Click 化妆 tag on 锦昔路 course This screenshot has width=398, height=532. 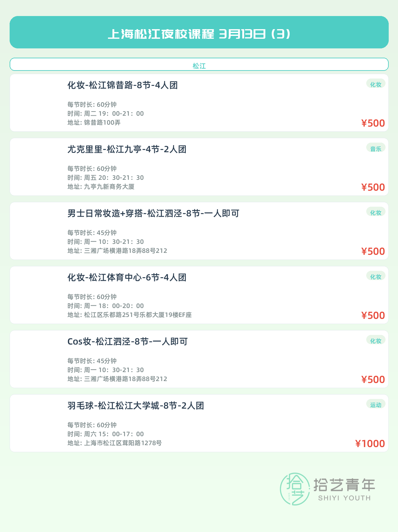(376, 84)
